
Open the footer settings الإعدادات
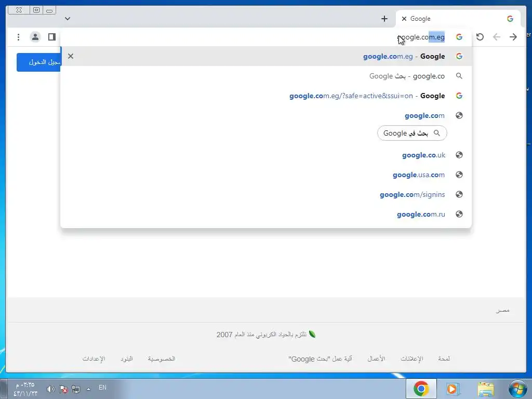click(94, 358)
